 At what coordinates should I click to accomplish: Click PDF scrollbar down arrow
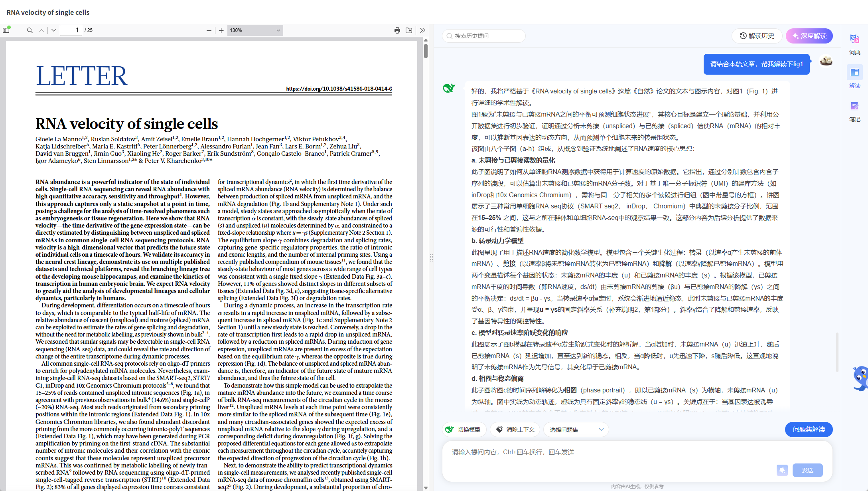click(x=426, y=488)
